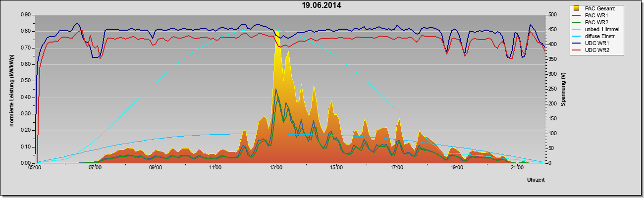The image size is (644, 198).
Task: Click the 09:00 time axis label
Action: [155, 168]
